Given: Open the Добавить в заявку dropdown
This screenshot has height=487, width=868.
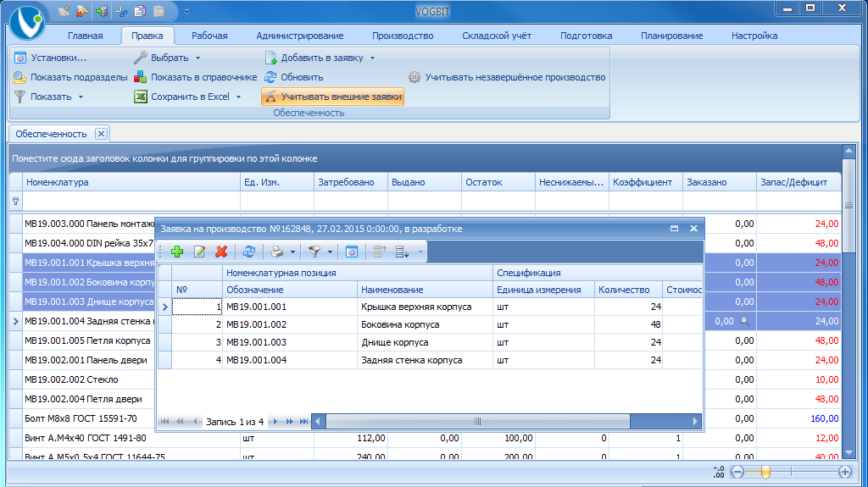Looking at the screenshot, I should tap(320, 58).
